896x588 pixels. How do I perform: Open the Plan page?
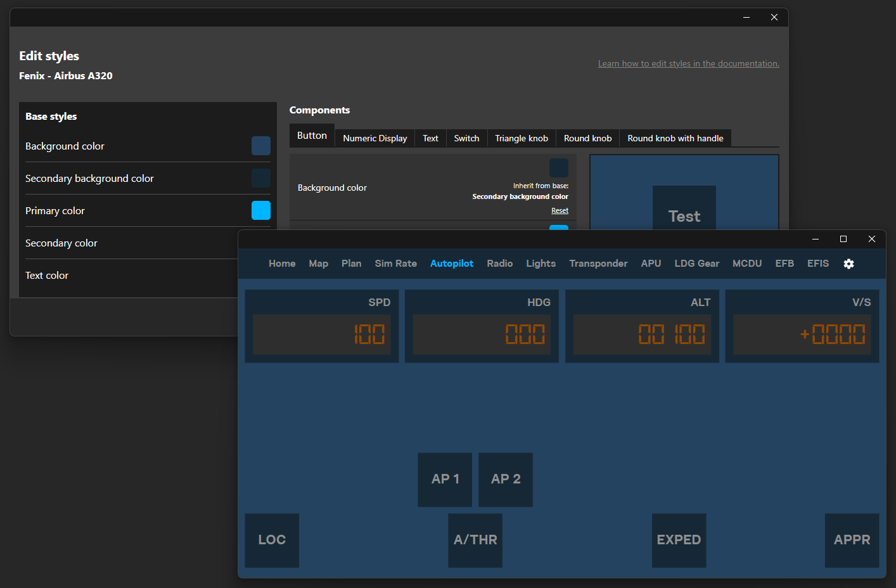351,264
